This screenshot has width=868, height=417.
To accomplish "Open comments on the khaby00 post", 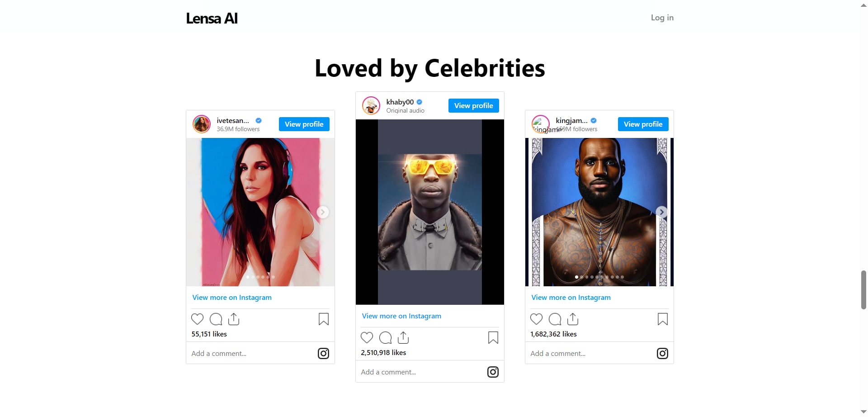I will point(385,338).
